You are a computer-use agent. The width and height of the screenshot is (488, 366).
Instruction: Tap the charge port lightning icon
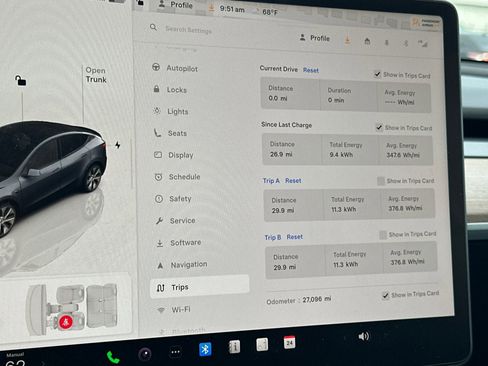[x=118, y=145]
